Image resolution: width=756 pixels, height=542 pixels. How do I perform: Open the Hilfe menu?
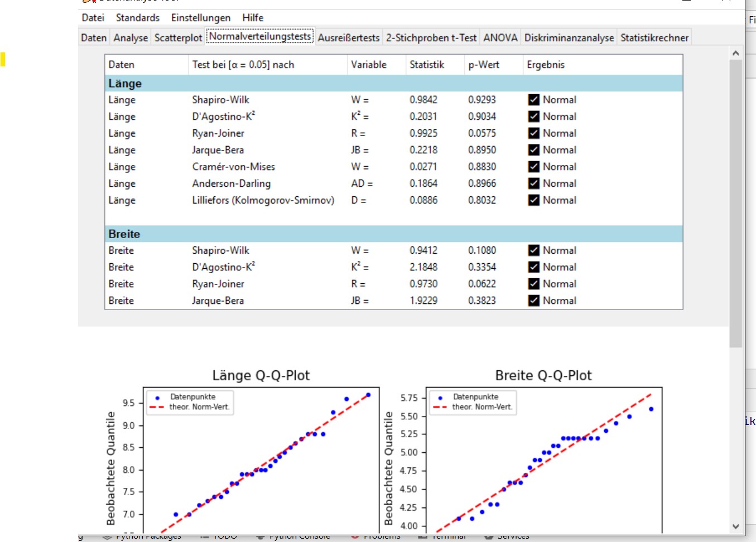point(253,18)
